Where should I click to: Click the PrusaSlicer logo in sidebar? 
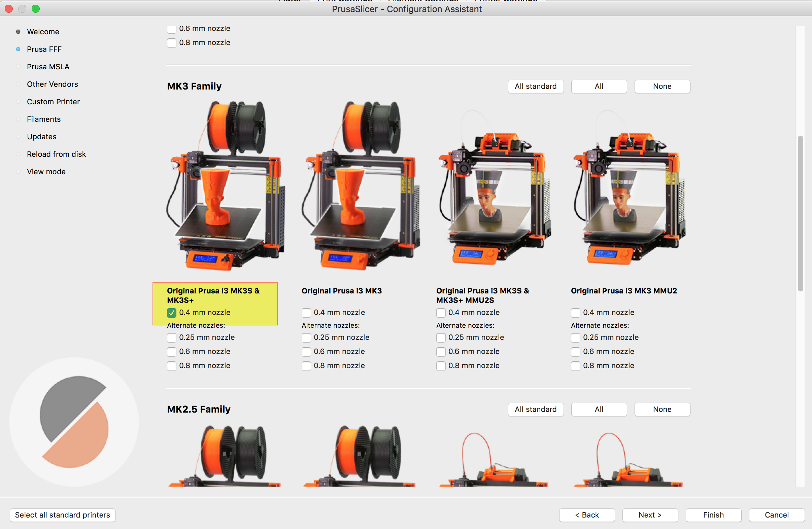(x=74, y=422)
